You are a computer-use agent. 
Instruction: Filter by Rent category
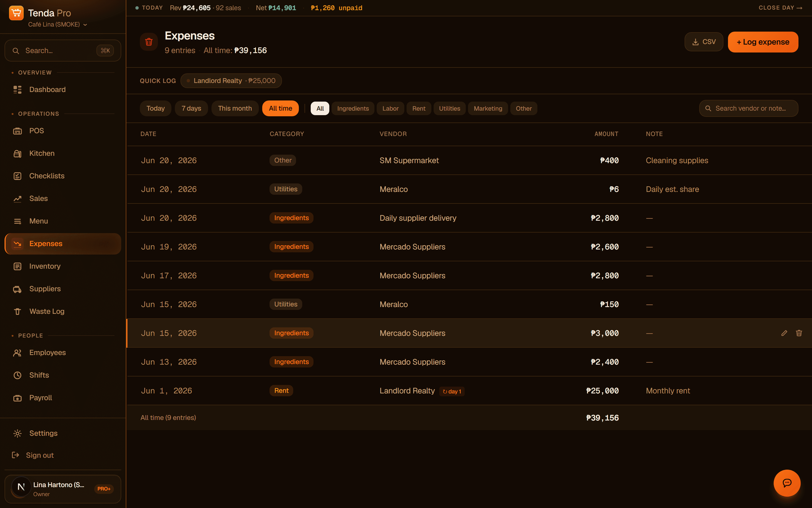click(x=419, y=109)
